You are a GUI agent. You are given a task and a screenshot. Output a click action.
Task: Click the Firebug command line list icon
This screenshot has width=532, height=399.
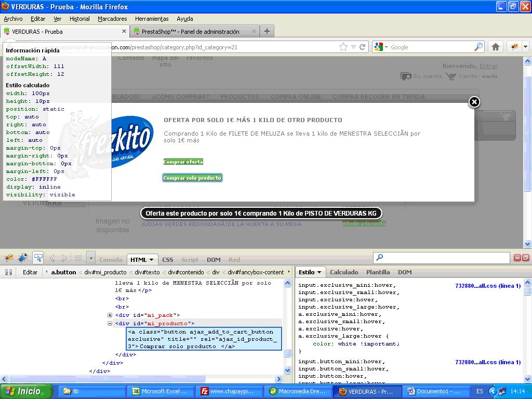pyautogui.click(x=78, y=259)
